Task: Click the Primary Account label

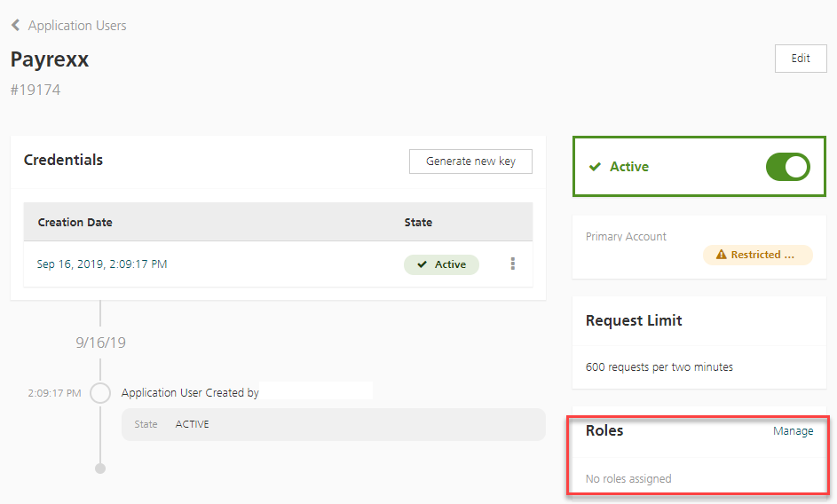Action: [x=626, y=237]
